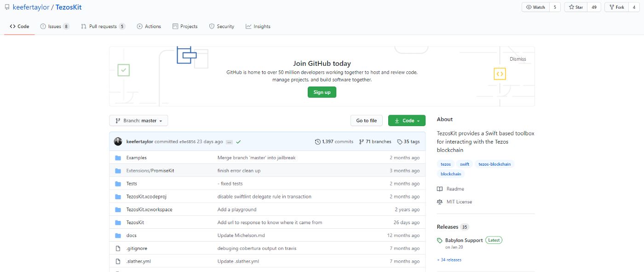
Task: Click the Star button
Action: 576,7
